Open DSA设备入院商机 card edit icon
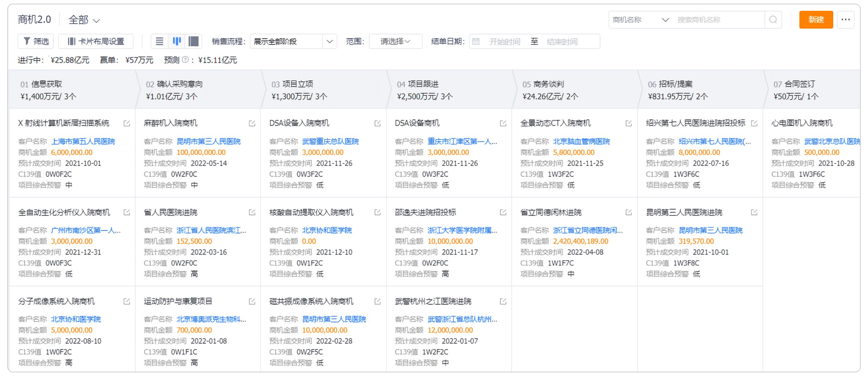Screen dimensions: 868x376 (x=378, y=123)
